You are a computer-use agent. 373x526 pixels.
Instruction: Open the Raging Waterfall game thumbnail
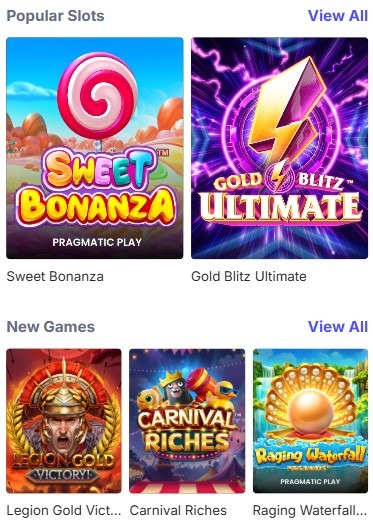(310, 421)
